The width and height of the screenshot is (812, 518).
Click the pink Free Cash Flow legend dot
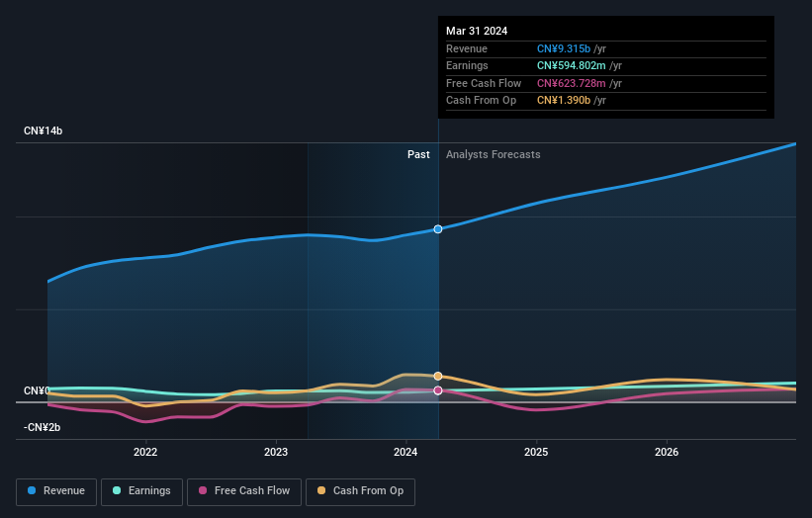coord(203,490)
